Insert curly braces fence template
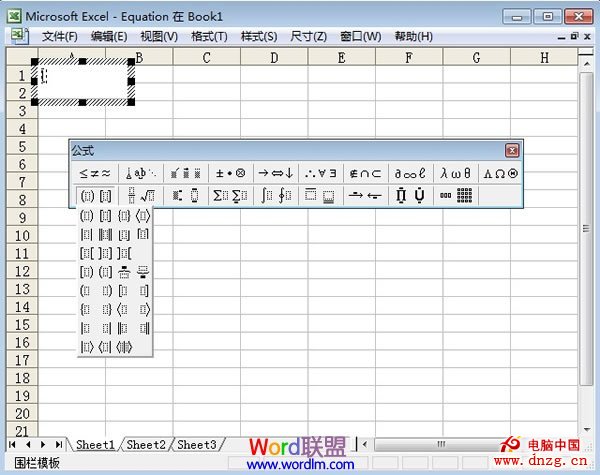600x475 pixels. tap(124, 216)
